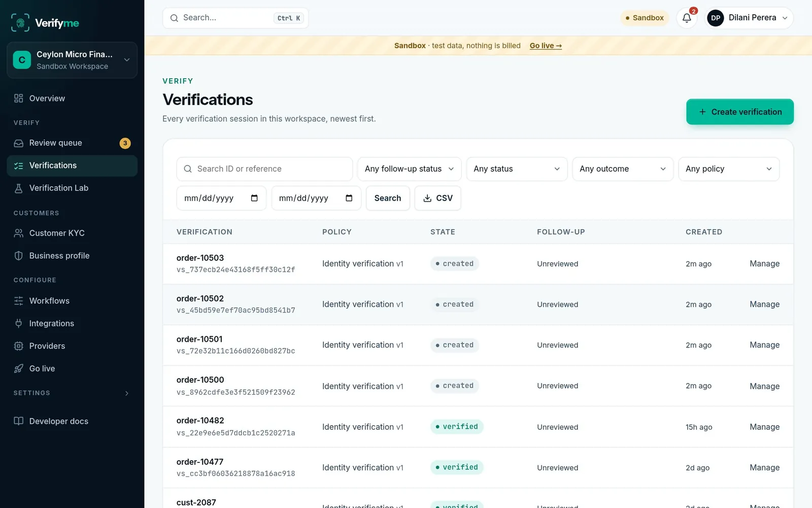Click the Workflows sliders icon
The image size is (812, 508).
click(x=19, y=301)
